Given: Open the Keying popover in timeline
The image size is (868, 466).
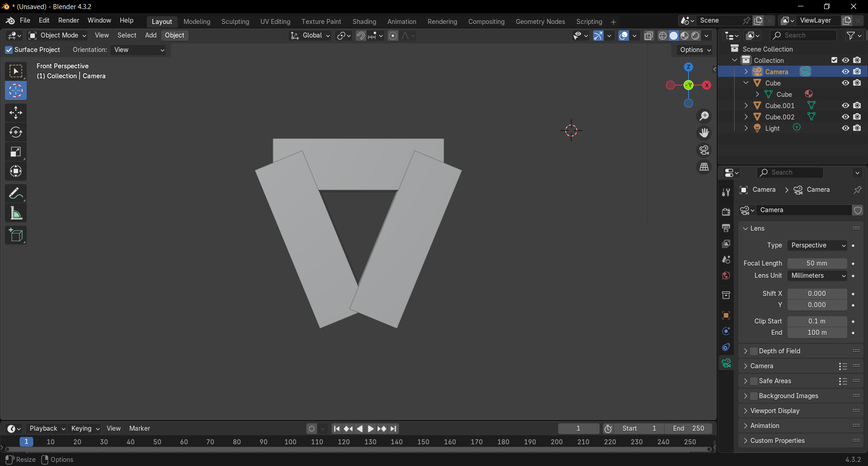Looking at the screenshot, I should [x=85, y=428].
